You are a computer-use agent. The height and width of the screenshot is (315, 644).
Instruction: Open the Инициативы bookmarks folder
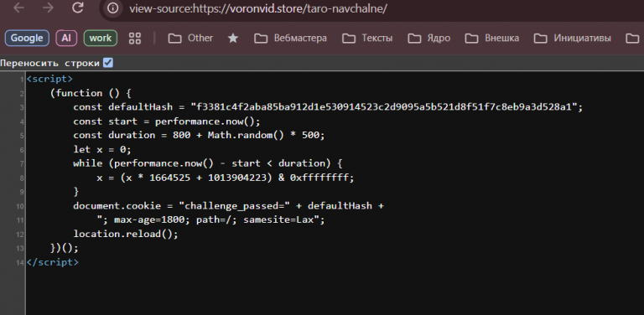[572, 39]
